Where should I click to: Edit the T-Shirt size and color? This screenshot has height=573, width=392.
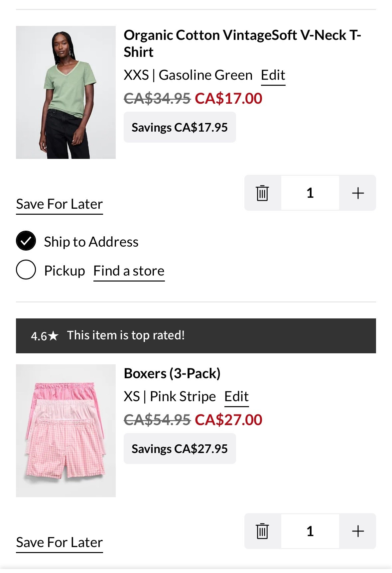point(273,75)
